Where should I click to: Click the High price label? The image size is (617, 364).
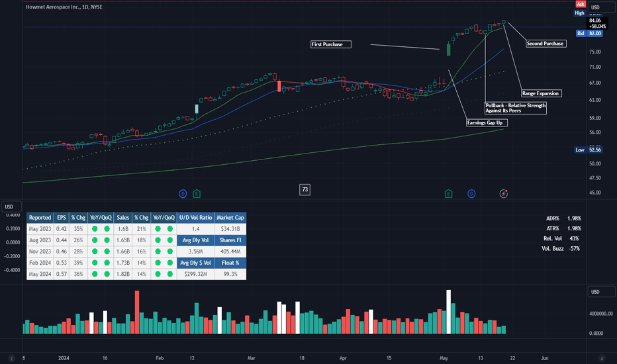[579, 13]
